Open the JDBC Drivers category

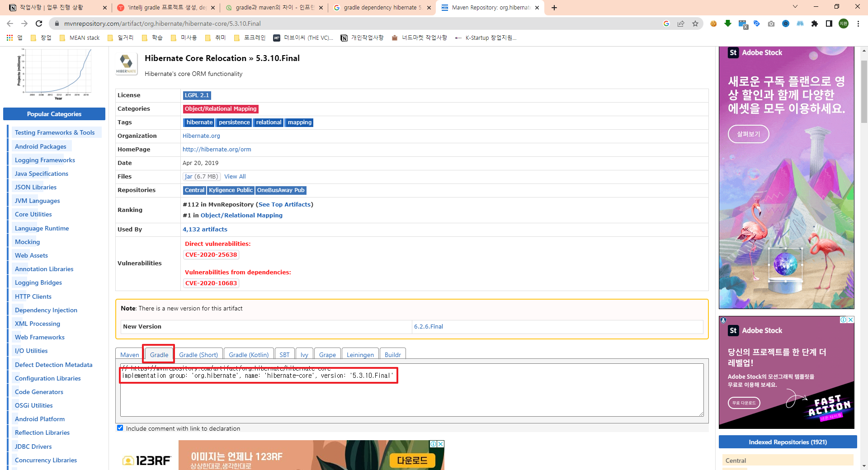click(x=33, y=446)
